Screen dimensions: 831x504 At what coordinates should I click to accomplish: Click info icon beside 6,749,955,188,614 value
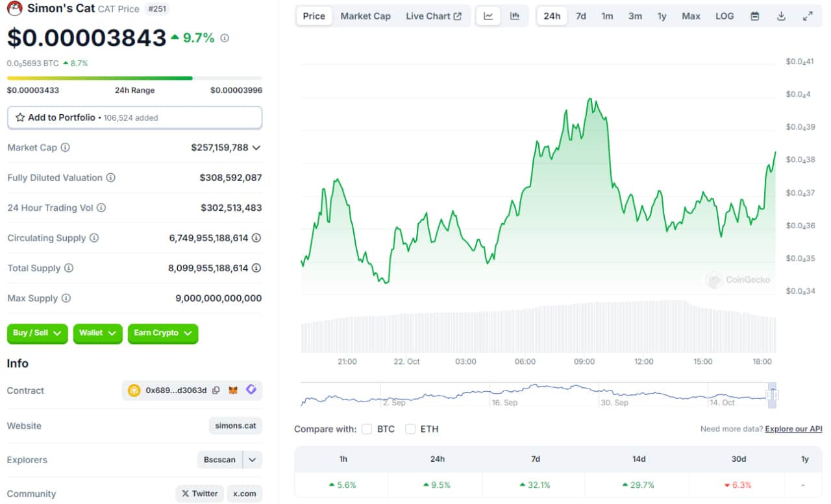256,238
